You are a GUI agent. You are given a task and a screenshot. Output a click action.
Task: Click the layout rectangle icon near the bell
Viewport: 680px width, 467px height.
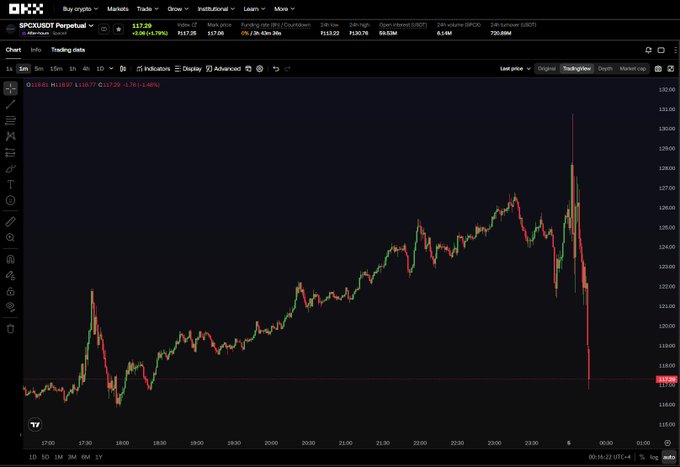click(x=661, y=50)
